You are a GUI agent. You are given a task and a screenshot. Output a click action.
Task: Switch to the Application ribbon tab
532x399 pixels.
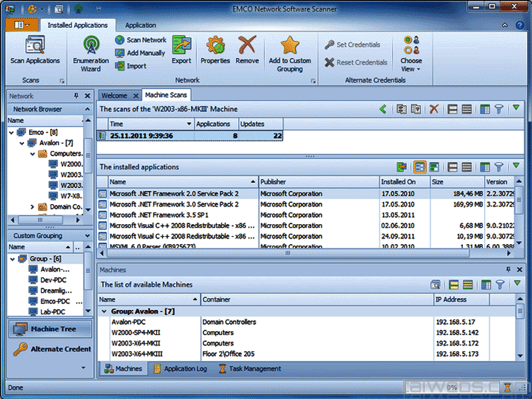pyautogui.click(x=140, y=25)
